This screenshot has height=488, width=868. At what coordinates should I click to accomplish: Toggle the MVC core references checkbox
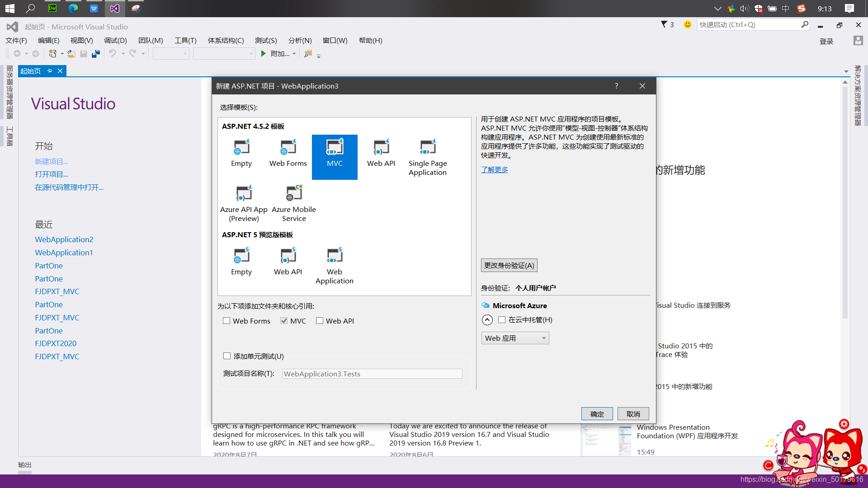coord(284,321)
